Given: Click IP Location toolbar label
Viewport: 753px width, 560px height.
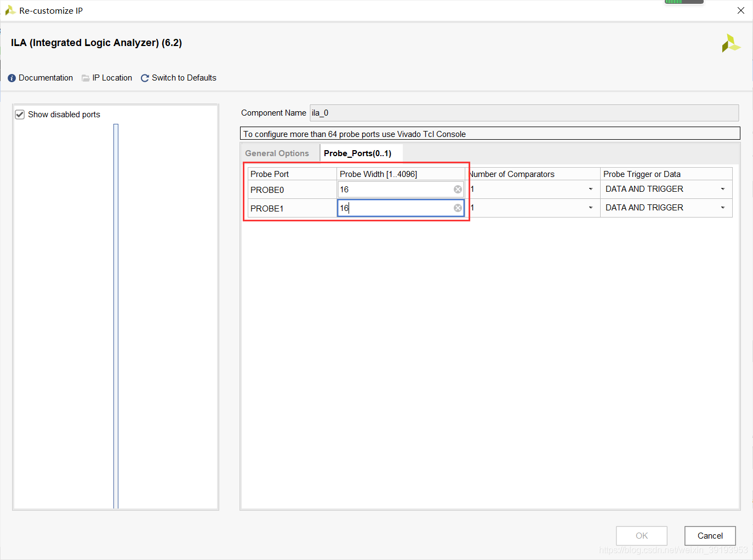Looking at the screenshot, I should 112,78.
